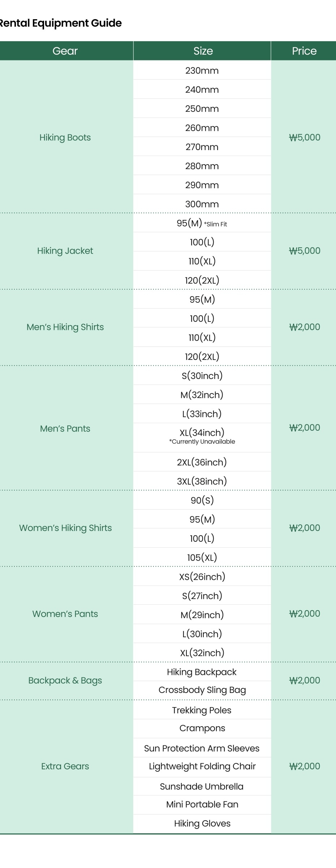Select the 3XL(38inch) pants size
Image resolution: width=336 pixels, height=868 pixels.
point(202,481)
